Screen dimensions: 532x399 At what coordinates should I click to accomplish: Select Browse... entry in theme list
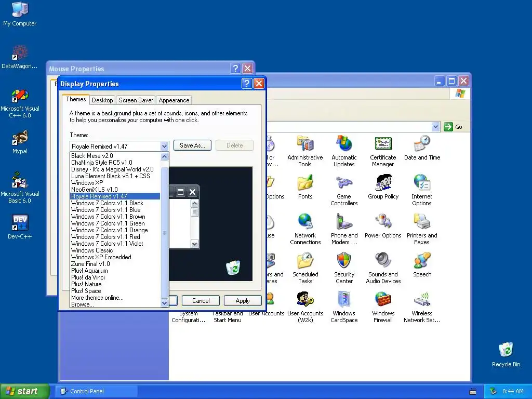115,304
